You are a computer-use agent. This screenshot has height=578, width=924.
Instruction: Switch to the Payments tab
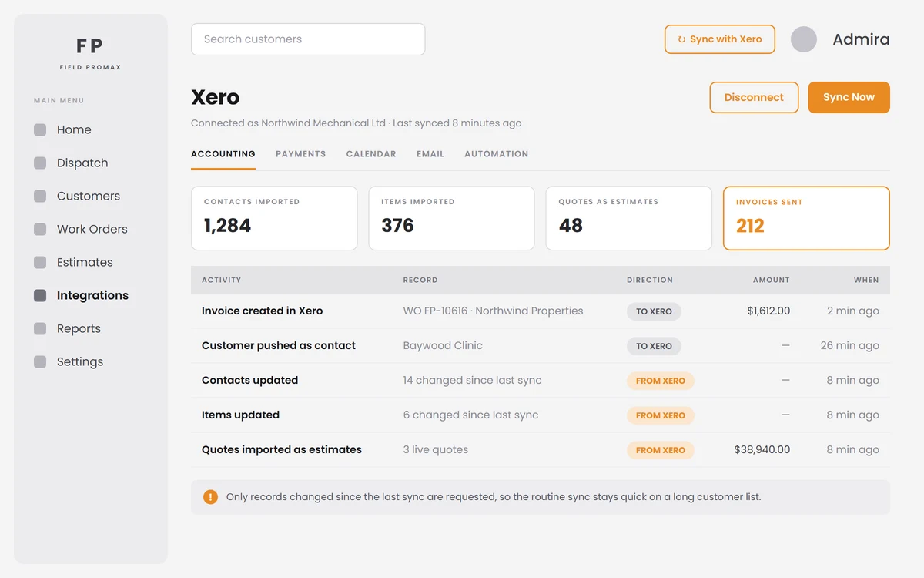click(x=301, y=154)
